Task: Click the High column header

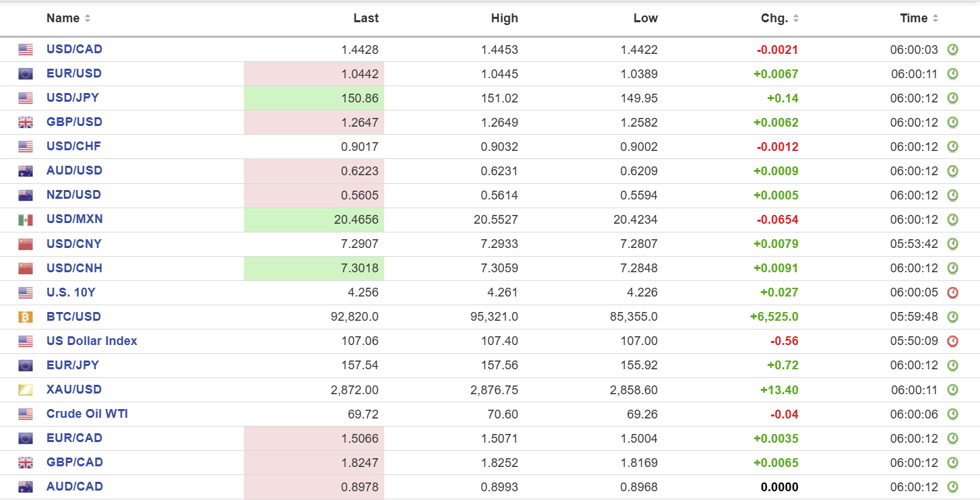Action: (x=505, y=18)
